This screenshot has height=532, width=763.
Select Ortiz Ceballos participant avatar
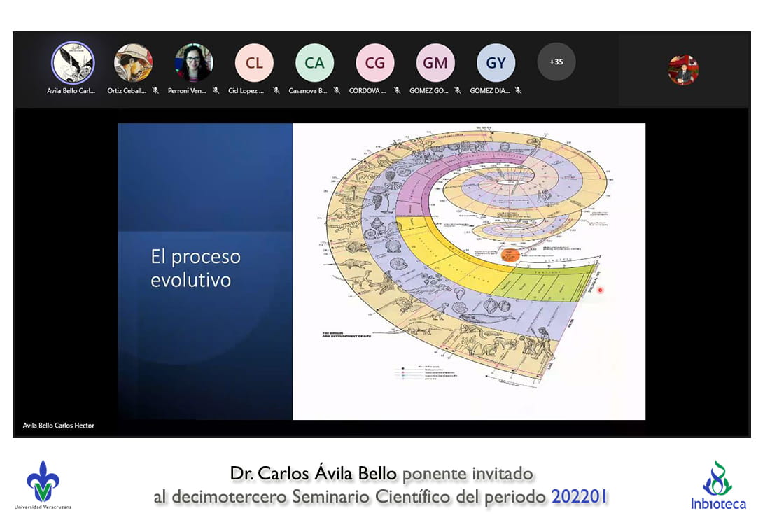(x=133, y=63)
